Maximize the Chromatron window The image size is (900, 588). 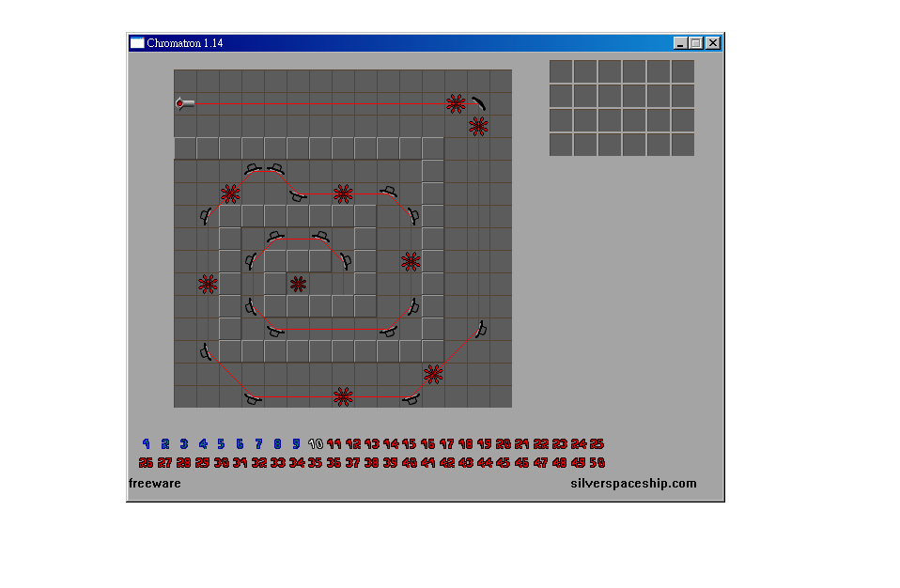tap(696, 43)
